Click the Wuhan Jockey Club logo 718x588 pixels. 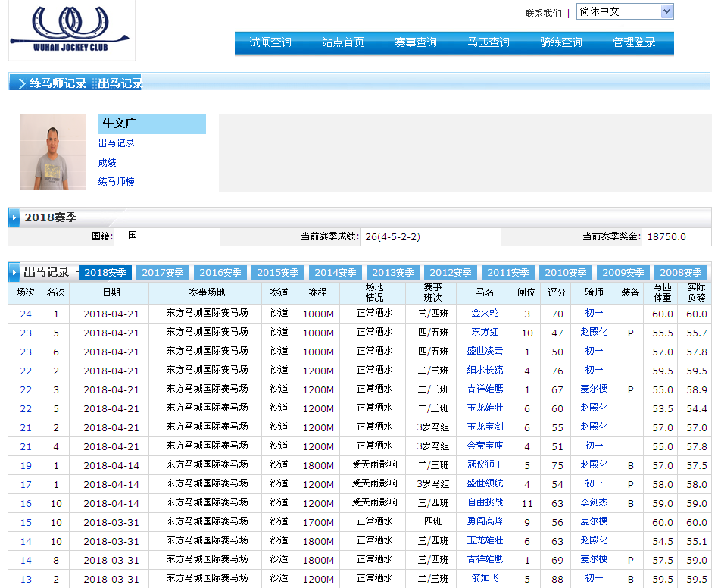coord(72,29)
